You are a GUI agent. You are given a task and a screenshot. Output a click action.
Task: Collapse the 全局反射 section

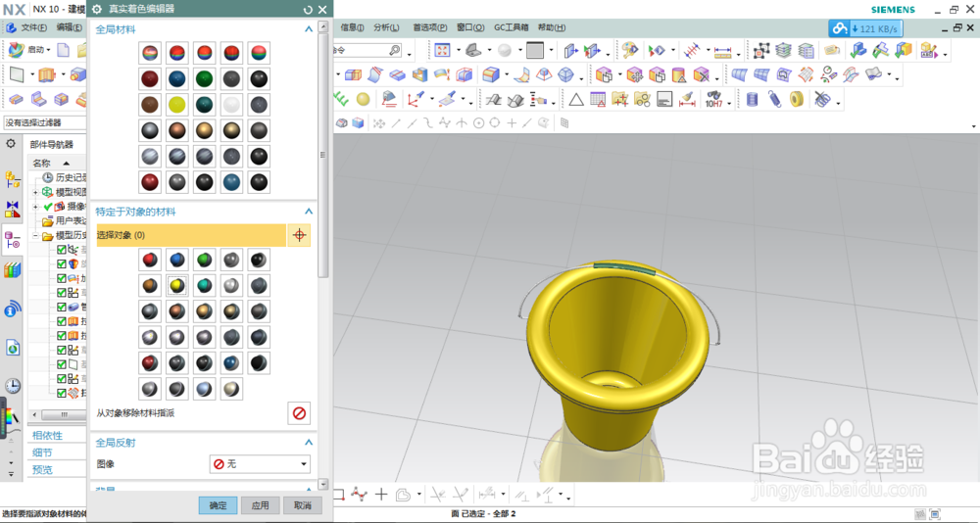click(x=308, y=443)
